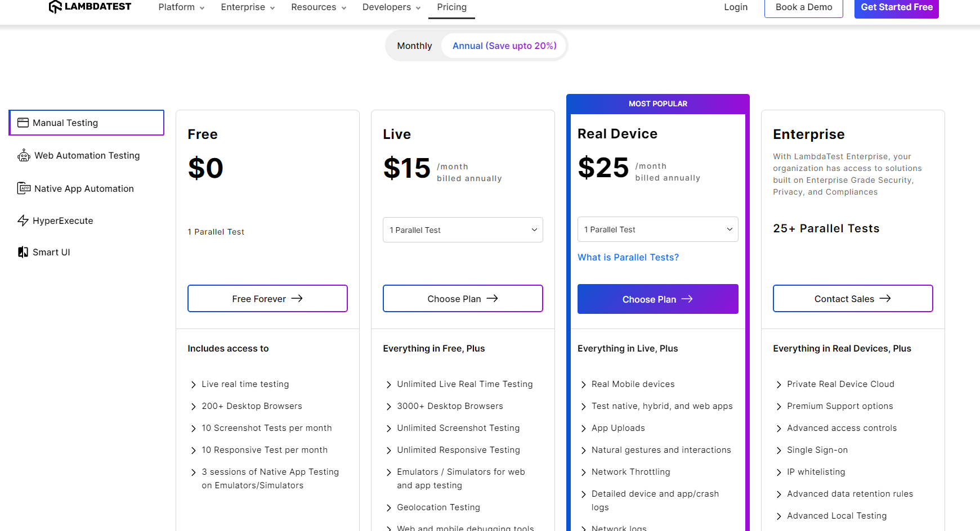Open What is Parallel Tests? link
Screen dimensions: 980x531
pos(628,257)
